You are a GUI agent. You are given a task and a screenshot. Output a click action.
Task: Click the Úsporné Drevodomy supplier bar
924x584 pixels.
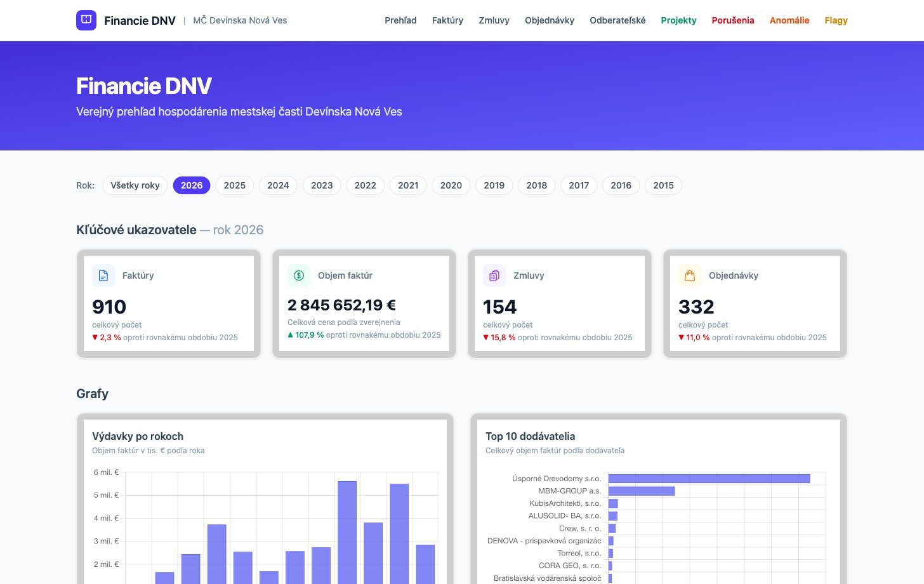click(x=709, y=479)
